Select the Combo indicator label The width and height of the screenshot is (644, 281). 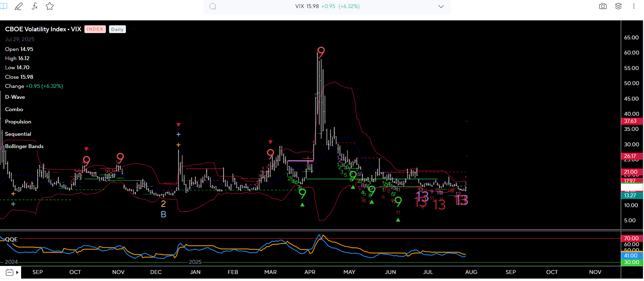click(x=14, y=109)
